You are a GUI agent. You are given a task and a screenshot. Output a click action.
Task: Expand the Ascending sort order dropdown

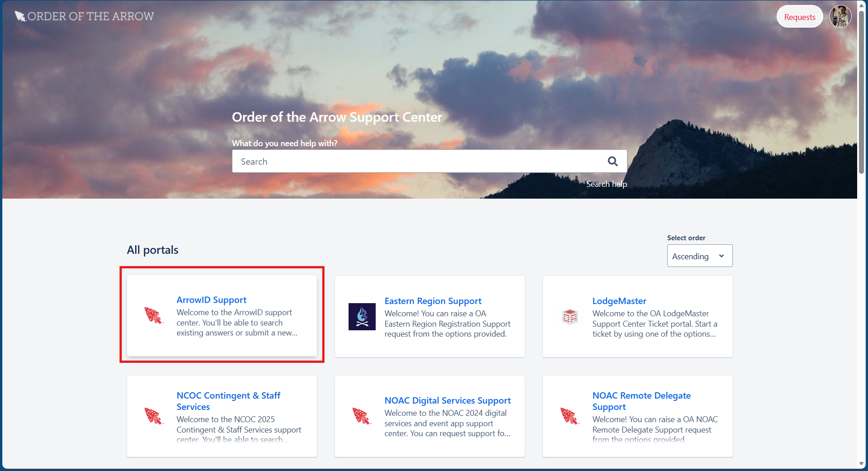coord(699,256)
